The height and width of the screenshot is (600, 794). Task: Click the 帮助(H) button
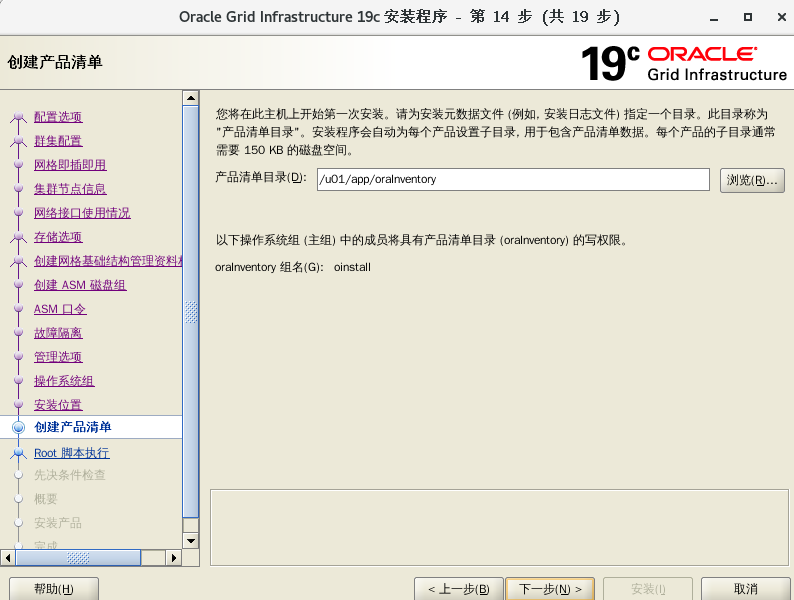click(54, 589)
